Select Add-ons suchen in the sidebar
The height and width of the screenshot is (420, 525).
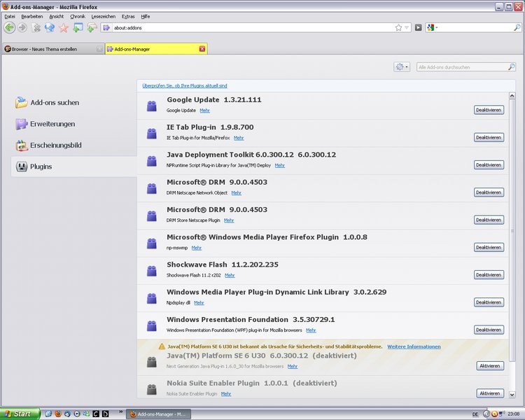pos(74,102)
